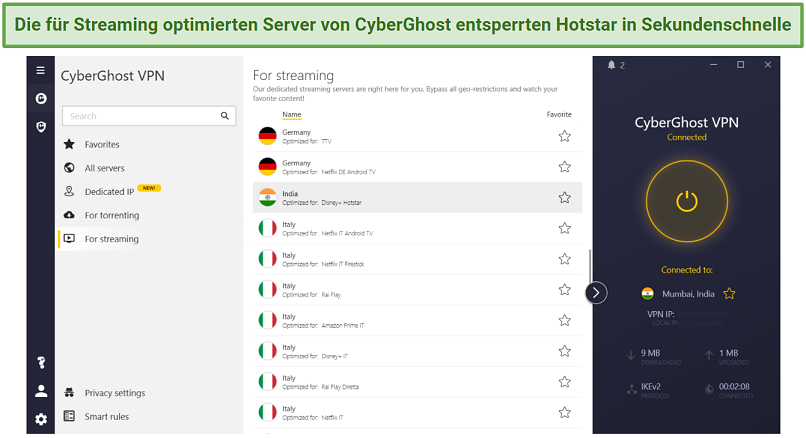Image resolution: width=806 pixels, height=438 pixels.
Task: Click the India flag in server list
Action: point(267,197)
